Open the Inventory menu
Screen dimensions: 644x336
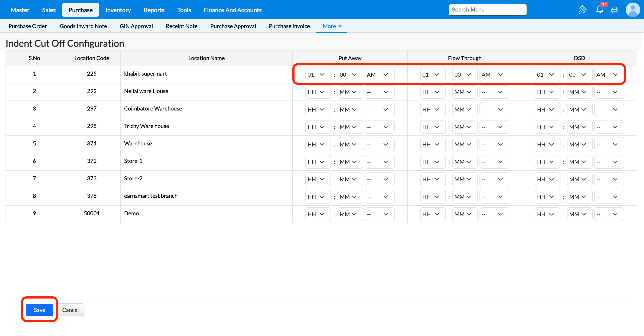[118, 10]
